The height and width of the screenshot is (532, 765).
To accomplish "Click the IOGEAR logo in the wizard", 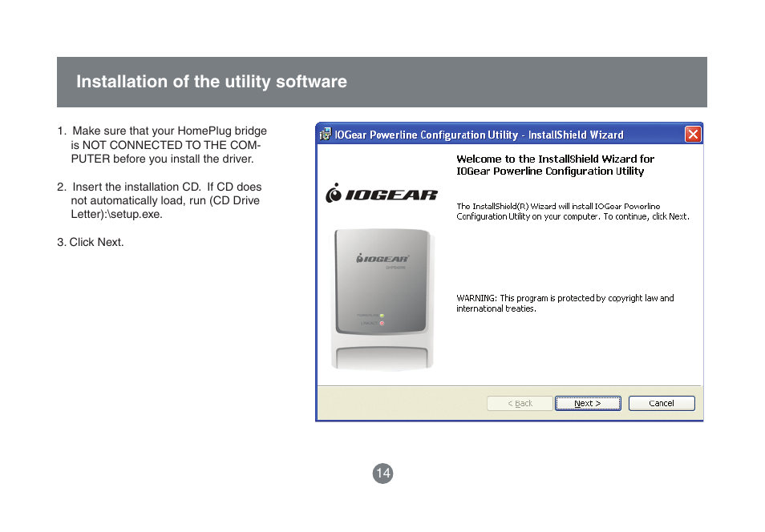I will coord(382,194).
